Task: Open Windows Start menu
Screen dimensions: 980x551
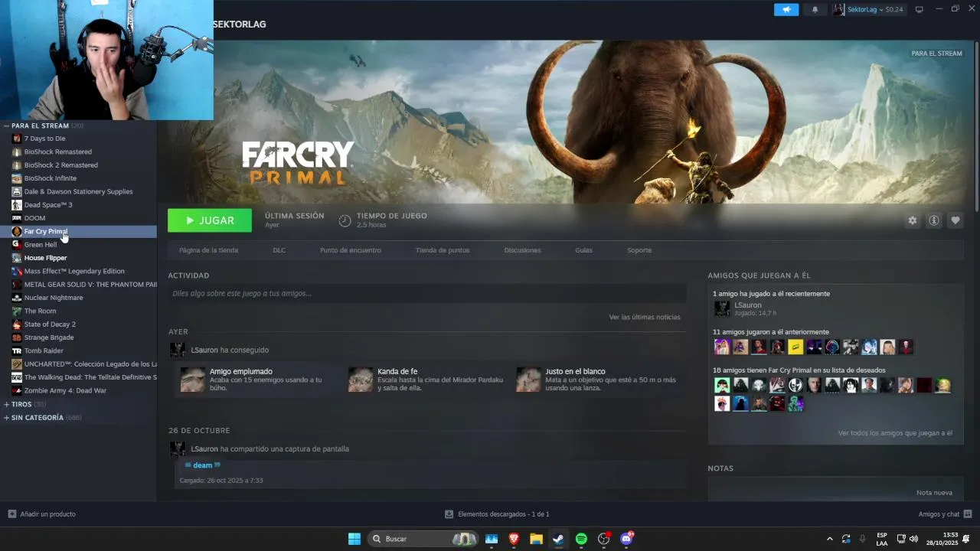Action: tap(354, 539)
